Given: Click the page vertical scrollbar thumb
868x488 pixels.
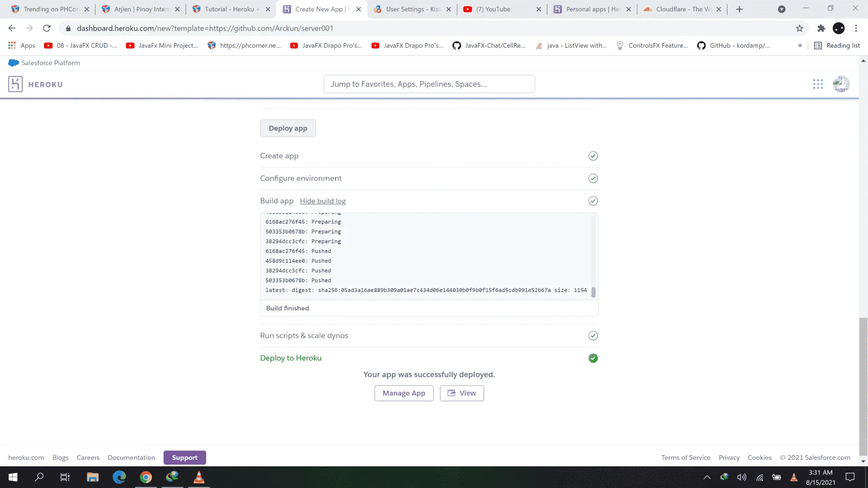Looking at the screenshot, I should [863, 386].
